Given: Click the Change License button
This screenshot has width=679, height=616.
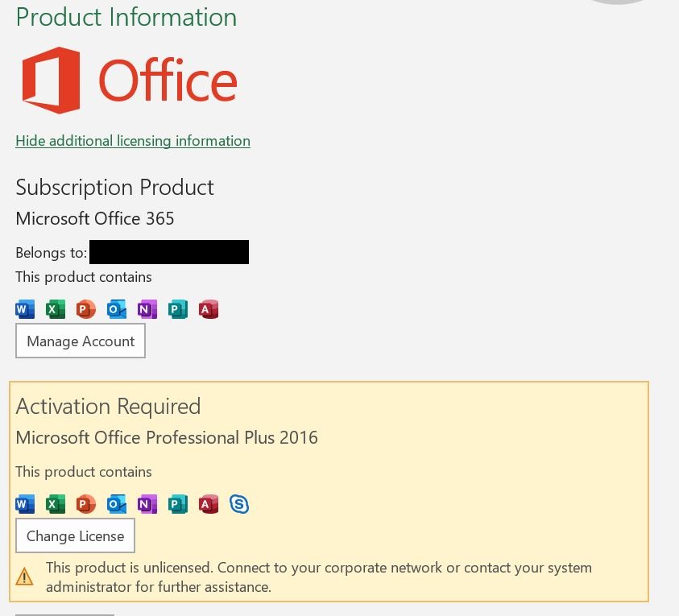Looking at the screenshot, I should pyautogui.click(x=76, y=536).
